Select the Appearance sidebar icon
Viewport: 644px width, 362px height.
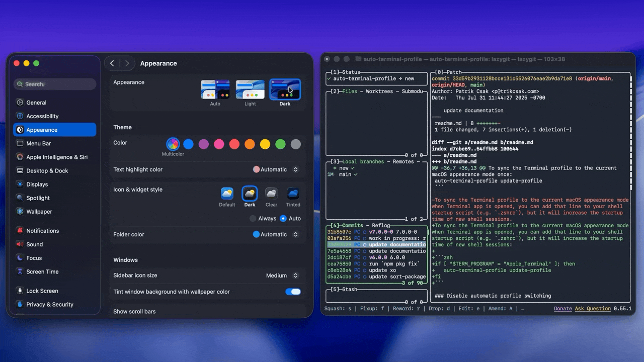tap(20, 130)
